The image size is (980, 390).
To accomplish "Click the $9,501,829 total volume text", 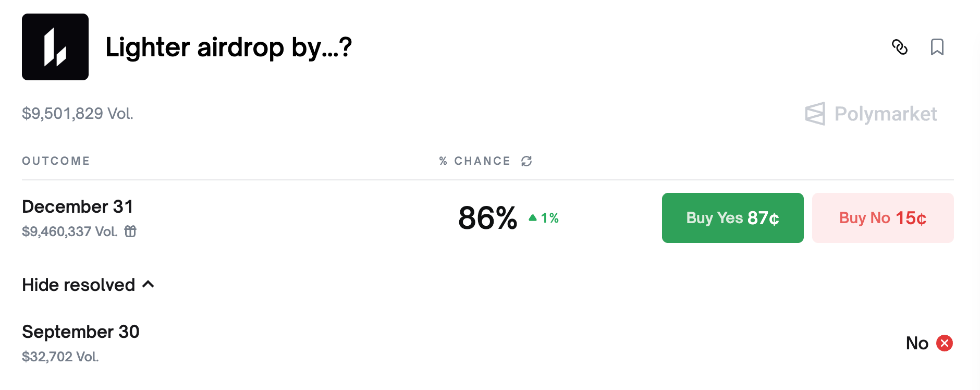I will click(x=78, y=114).
